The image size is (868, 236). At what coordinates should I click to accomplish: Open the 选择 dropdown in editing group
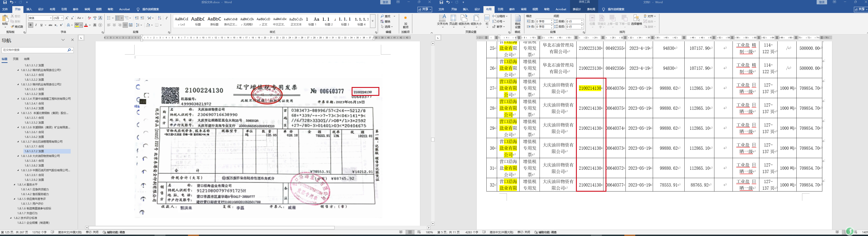[387, 27]
